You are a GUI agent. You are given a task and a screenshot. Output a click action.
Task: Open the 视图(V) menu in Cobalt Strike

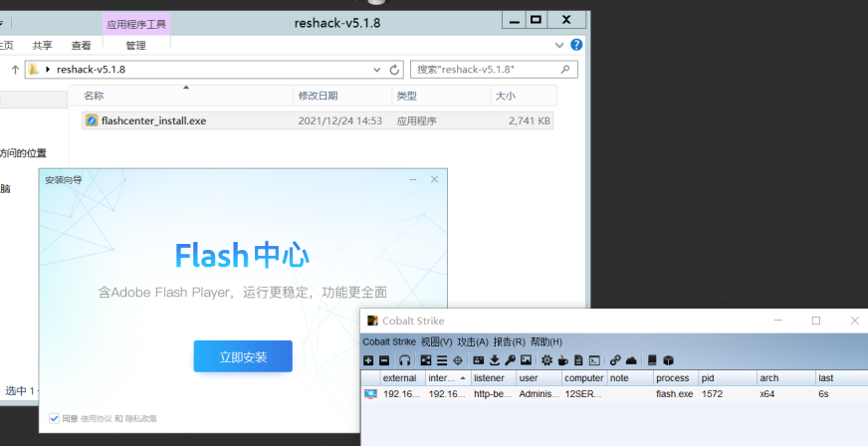click(436, 341)
